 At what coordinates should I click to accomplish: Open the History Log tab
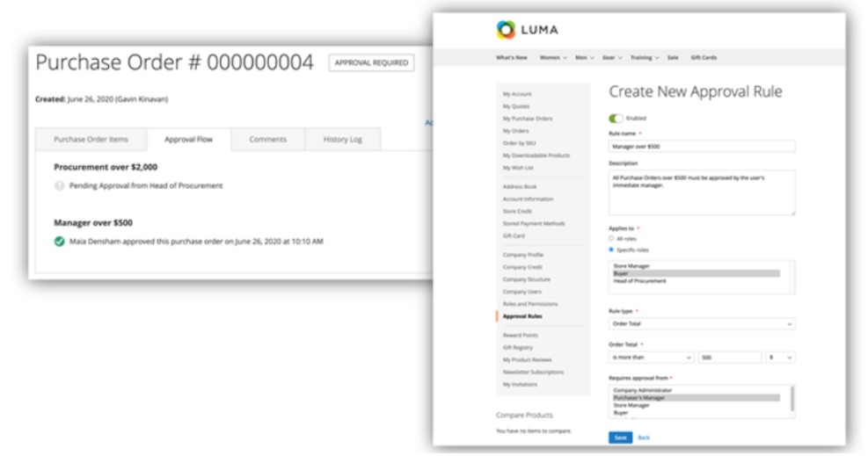point(342,140)
